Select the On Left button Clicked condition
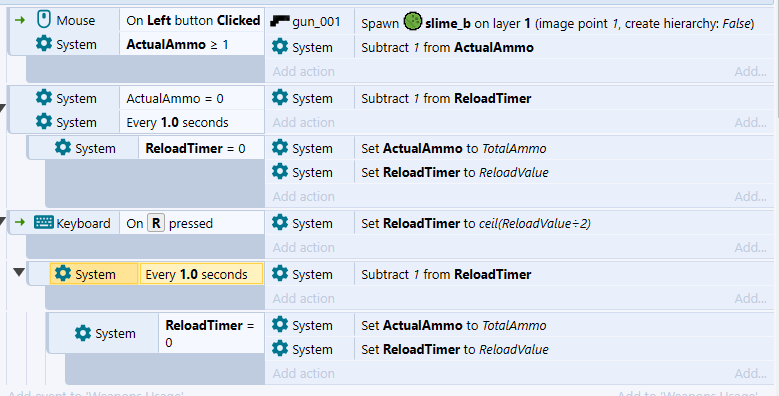Viewport: 779px width, 396px height. coord(192,20)
